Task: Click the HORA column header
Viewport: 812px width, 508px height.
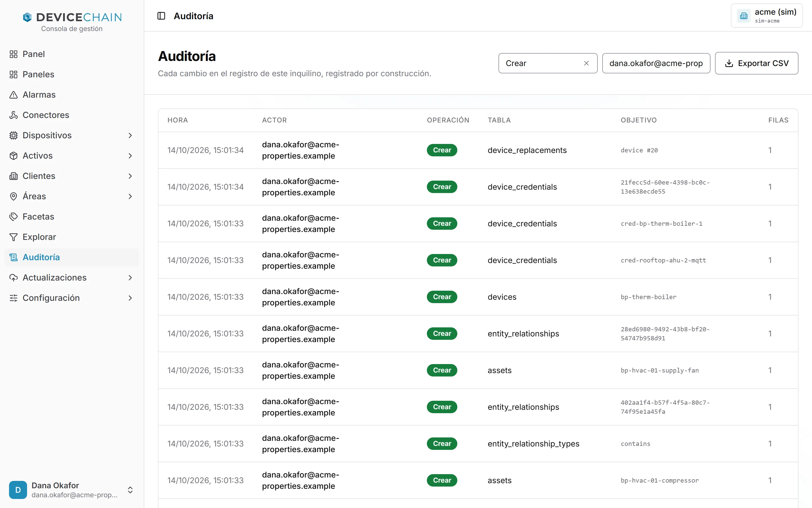Action: 178,120
